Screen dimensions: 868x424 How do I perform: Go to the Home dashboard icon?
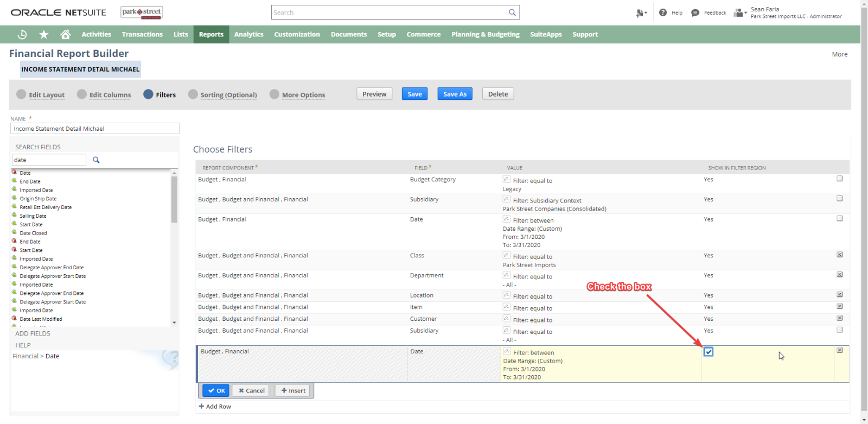[66, 34]
